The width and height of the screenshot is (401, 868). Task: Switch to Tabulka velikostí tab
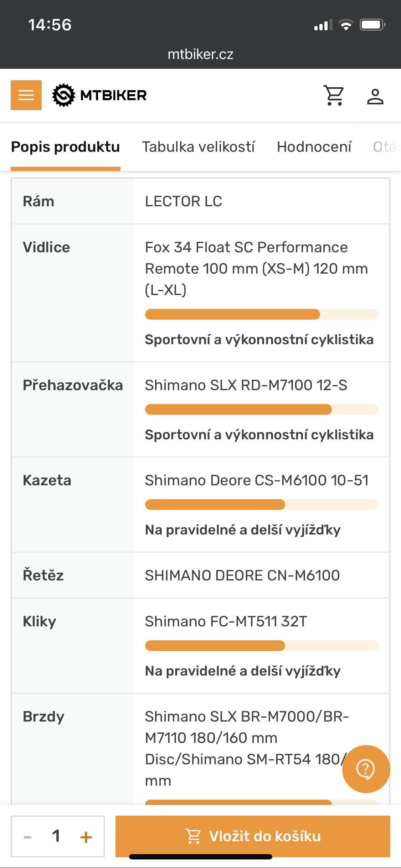(199, 147)
